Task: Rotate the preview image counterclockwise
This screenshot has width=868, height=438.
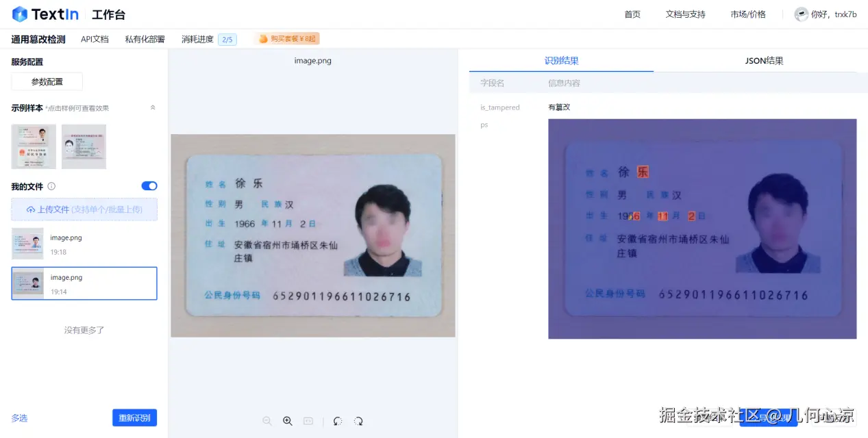Action: 338,421
